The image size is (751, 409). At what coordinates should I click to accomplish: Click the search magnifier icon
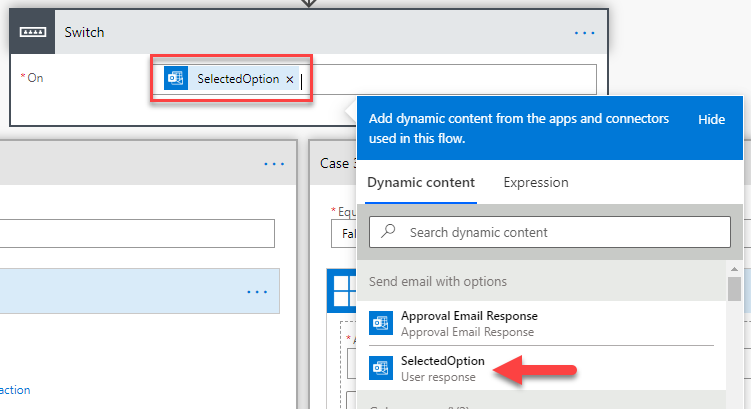click(388, 231)
